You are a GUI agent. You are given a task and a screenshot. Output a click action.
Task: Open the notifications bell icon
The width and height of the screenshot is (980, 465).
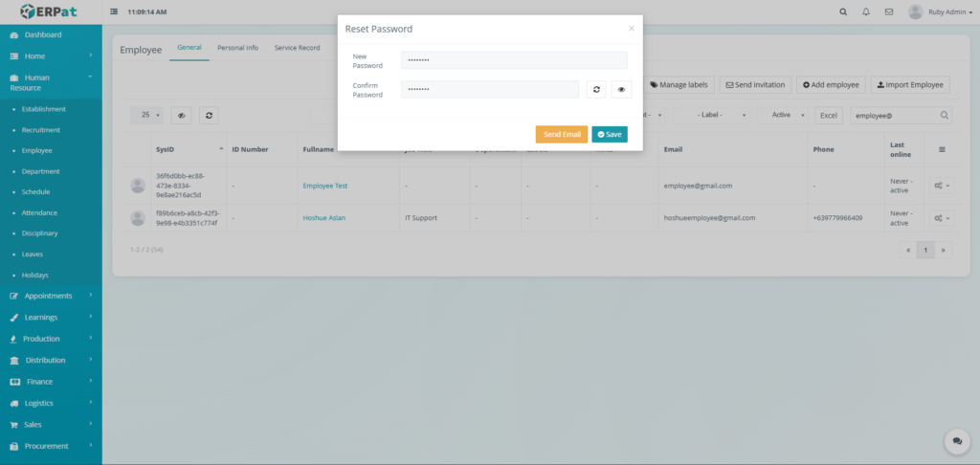pos(865,11)
